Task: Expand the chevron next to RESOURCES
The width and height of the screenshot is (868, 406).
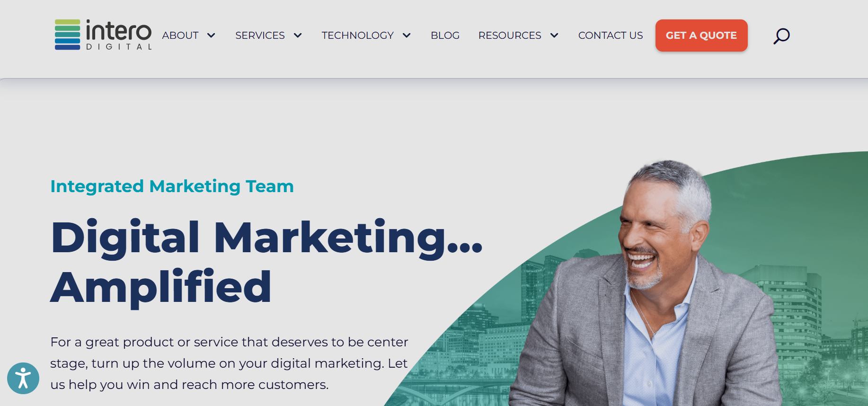Action: click(554, 35)
